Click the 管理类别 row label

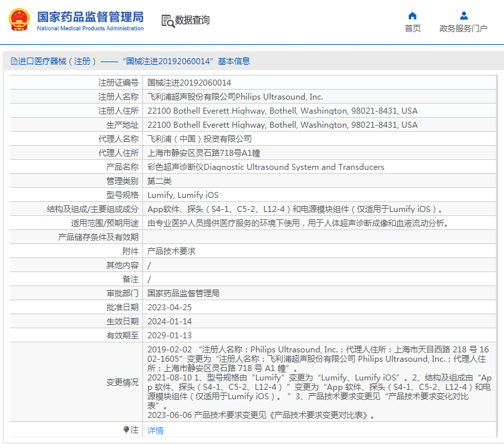tap(122, 181)
